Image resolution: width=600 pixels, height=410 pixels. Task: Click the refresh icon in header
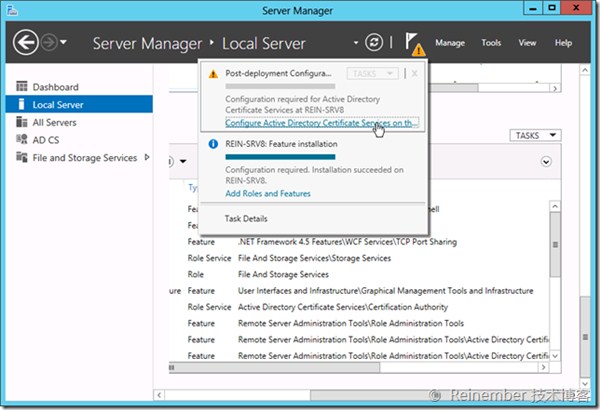point(374,43)
